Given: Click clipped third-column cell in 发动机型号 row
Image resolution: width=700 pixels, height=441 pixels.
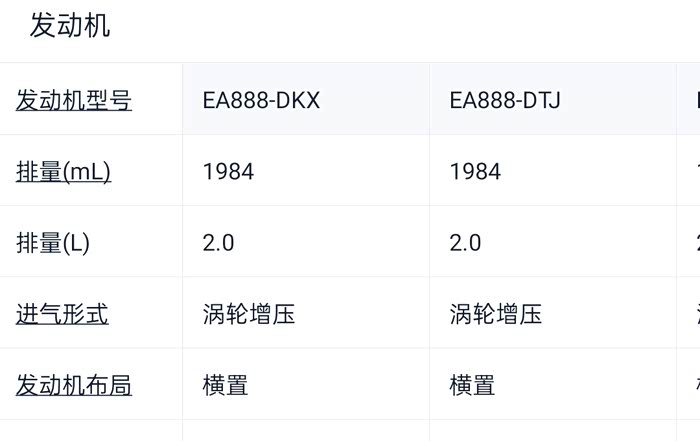Looking at the screenshot, I should coord(689,100).
